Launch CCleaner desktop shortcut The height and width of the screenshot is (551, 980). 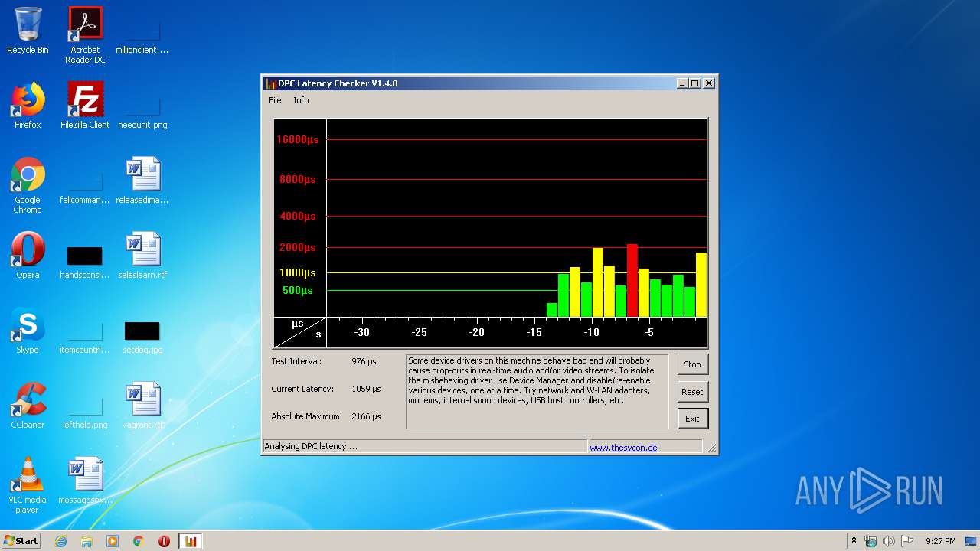pos(28,406)
